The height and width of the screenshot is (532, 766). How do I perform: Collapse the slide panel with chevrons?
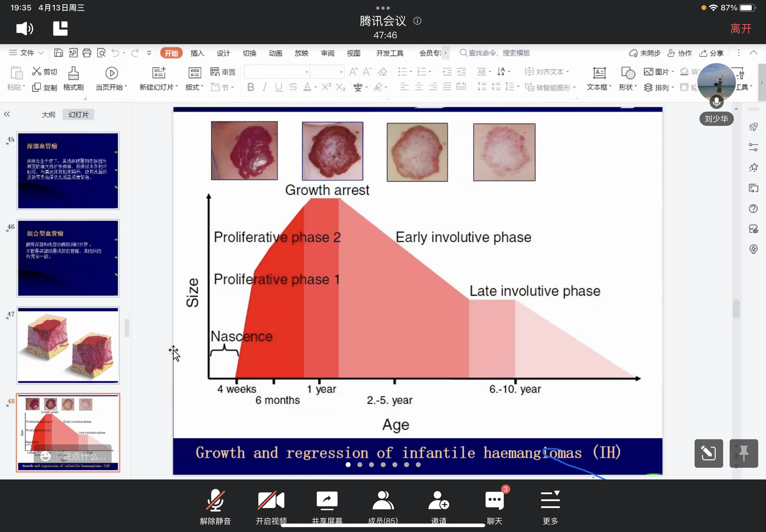coord(7,114)
